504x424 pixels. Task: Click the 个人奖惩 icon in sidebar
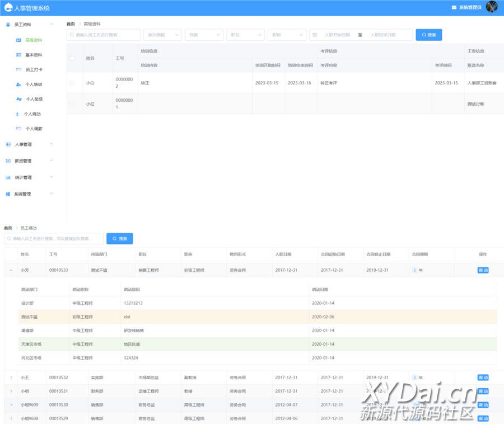[18, 99]
